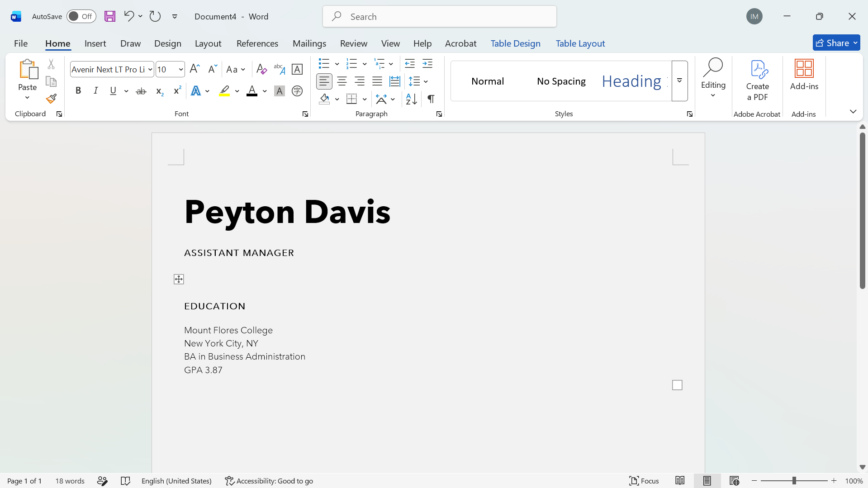Screen dimensions: 868x488
Task: Clear all formatting from the text
Action: coord(261,69)
